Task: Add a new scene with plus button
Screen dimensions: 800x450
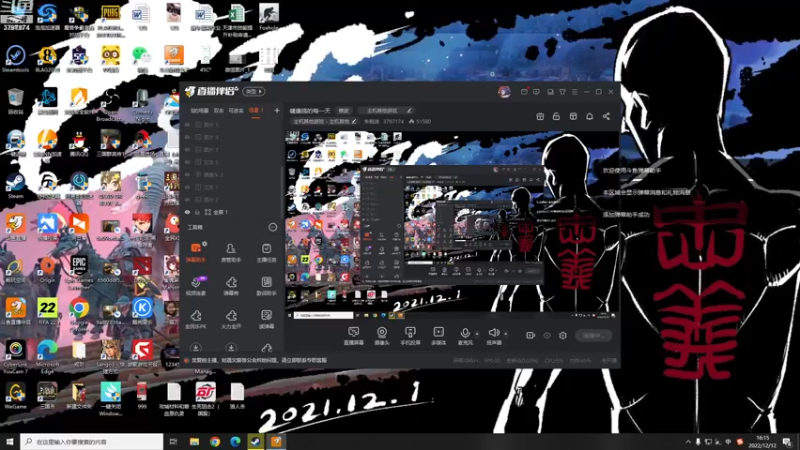Action: pyautogui.click(x=277, y=111)
